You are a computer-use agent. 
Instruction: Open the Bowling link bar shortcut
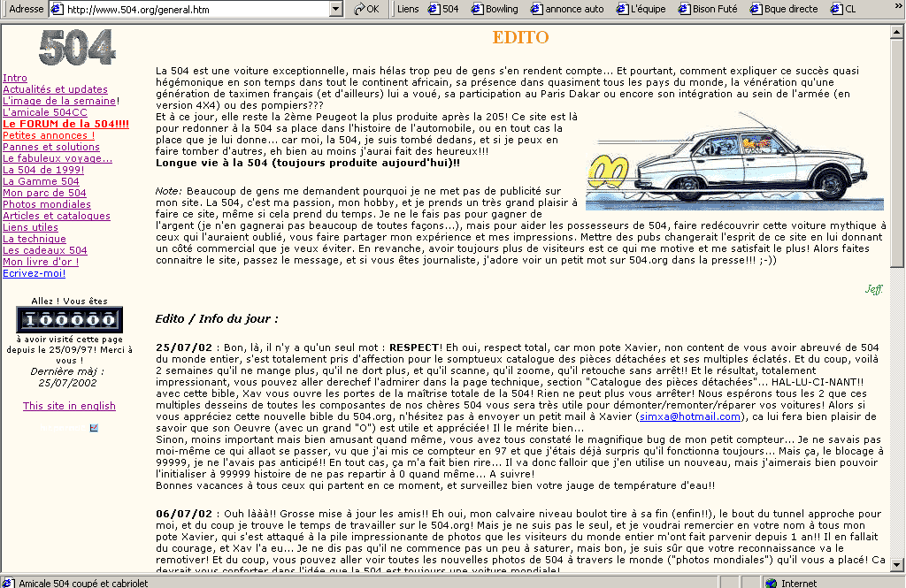point(494,9)
